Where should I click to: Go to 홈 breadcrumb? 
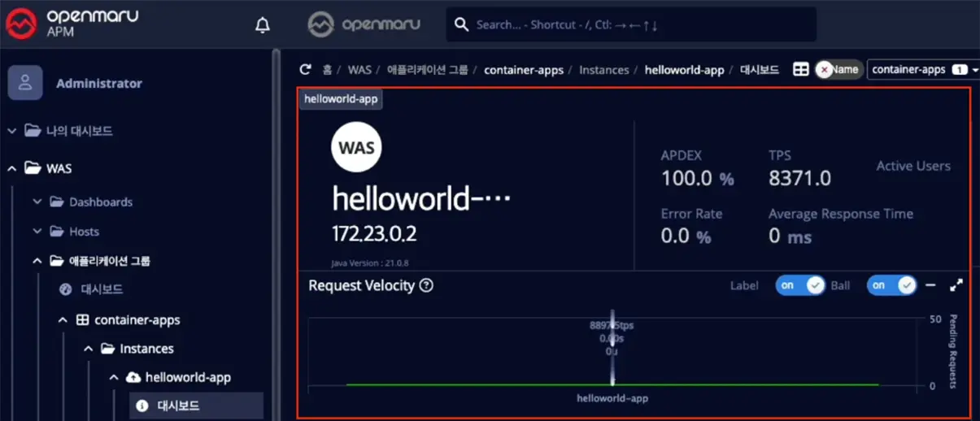click(327, 70)
